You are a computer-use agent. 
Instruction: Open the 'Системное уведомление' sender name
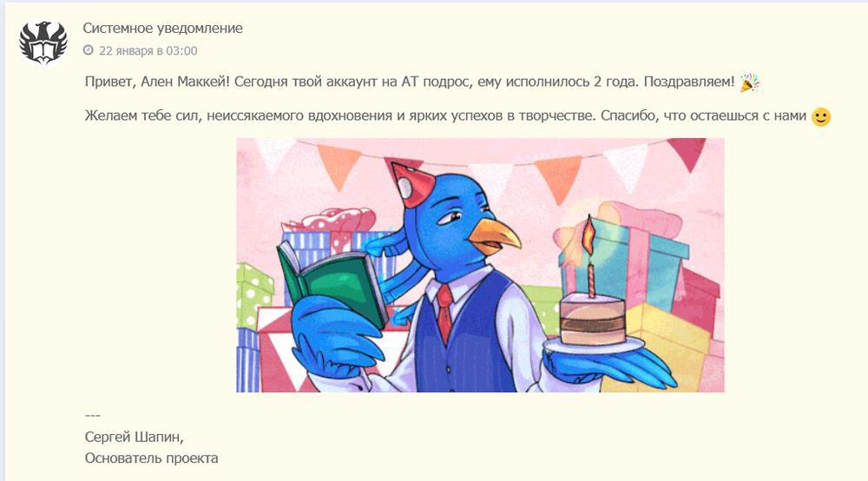click(163, 29)
